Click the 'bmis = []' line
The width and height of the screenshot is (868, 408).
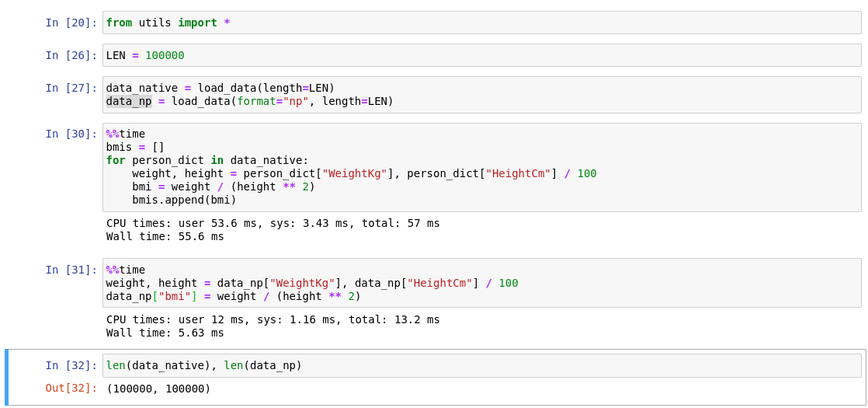(x=135, y=148)
